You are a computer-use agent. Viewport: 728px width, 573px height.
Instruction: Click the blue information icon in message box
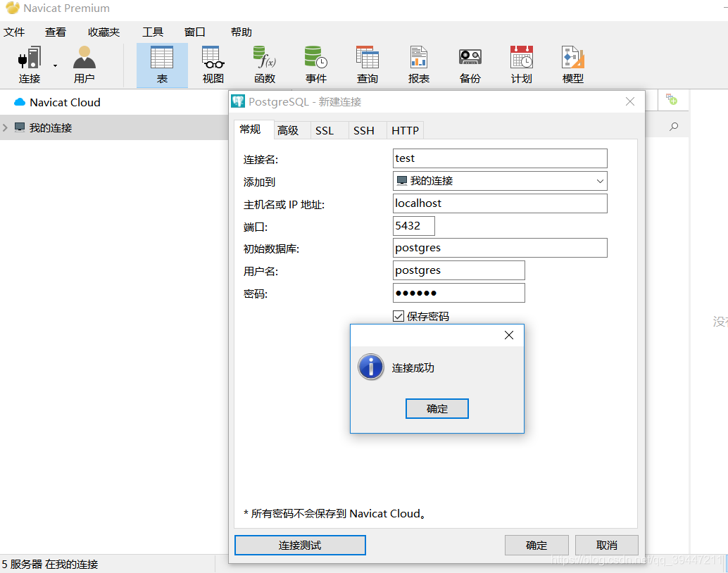[370, 367]
